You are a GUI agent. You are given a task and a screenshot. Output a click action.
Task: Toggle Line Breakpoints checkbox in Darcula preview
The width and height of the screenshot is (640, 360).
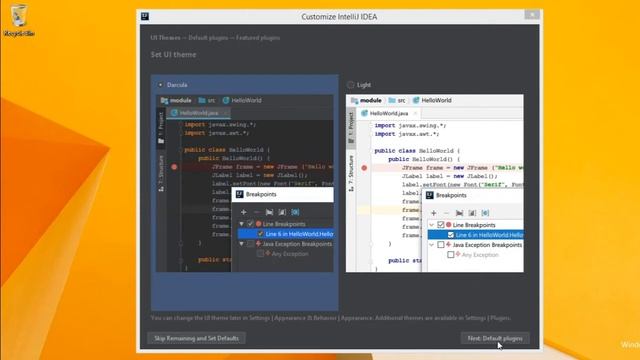click(250, 224)
